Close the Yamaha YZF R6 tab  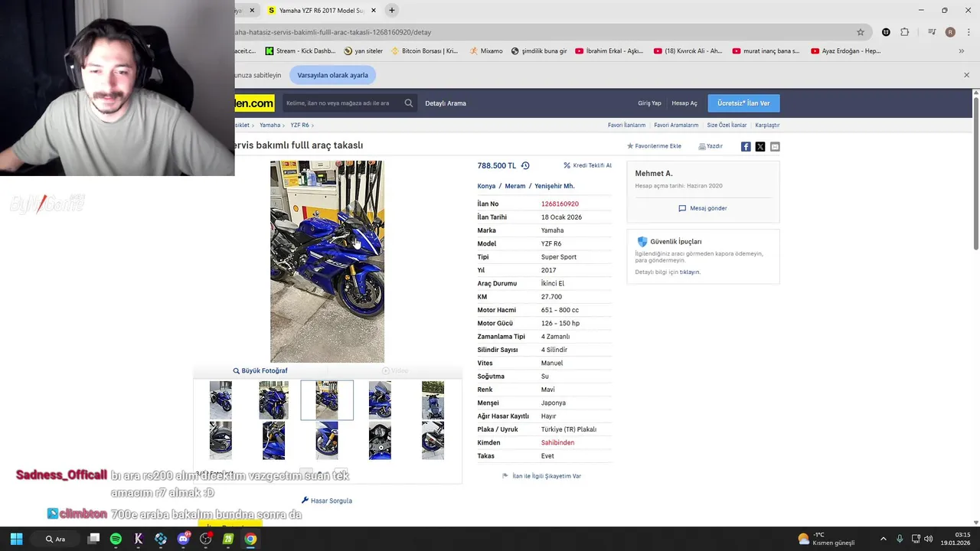point(374,11)
